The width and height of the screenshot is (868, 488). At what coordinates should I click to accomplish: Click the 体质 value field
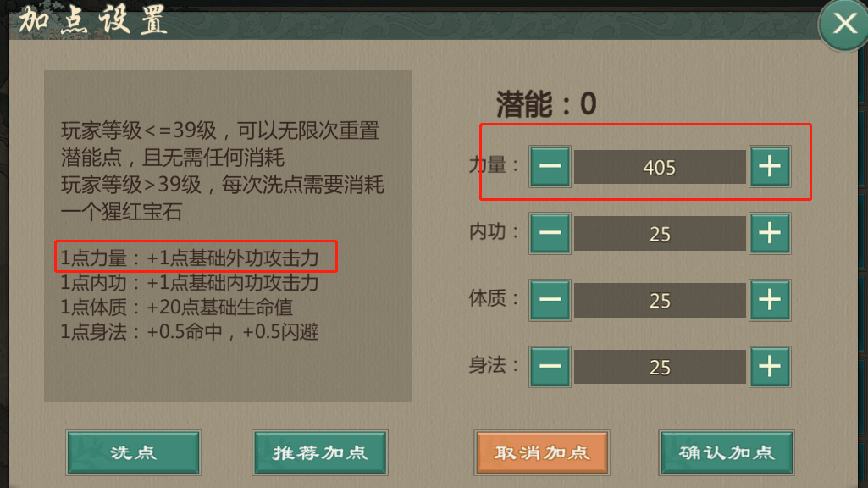click(x=660, y=300)
